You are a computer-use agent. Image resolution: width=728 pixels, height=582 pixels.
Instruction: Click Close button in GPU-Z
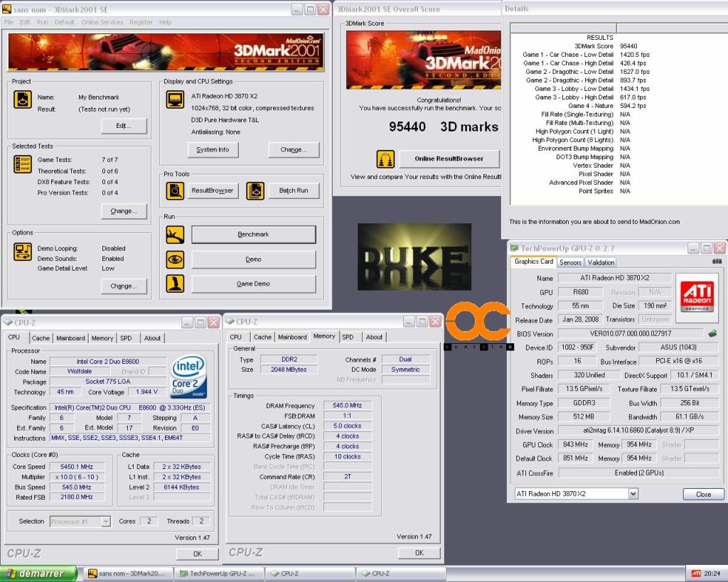point(703,495)
